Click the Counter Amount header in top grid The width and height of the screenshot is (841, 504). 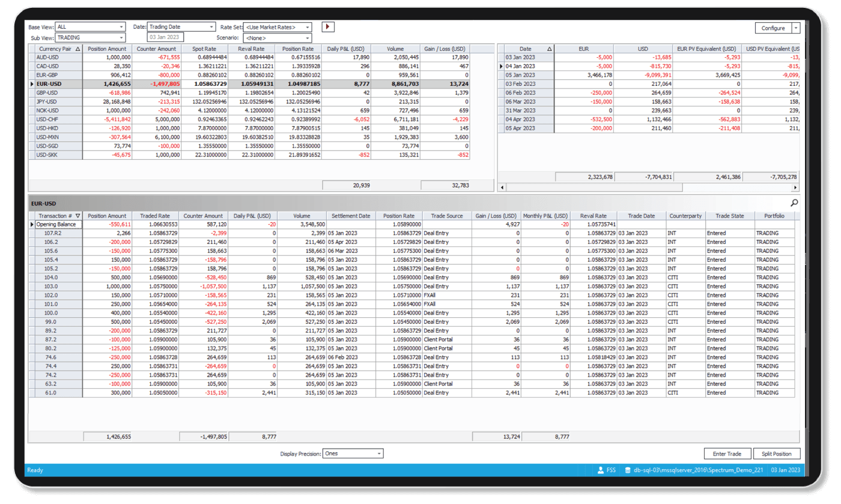pyautogui.click(x=156, y=49)
